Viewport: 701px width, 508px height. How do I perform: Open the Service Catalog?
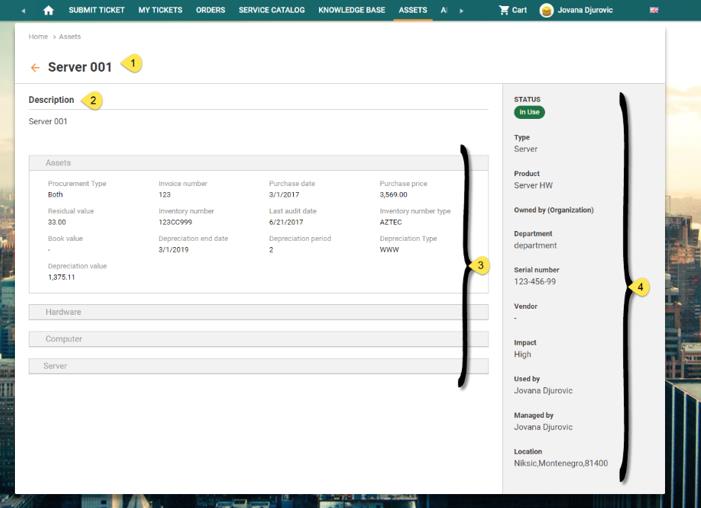click(271, 10)
